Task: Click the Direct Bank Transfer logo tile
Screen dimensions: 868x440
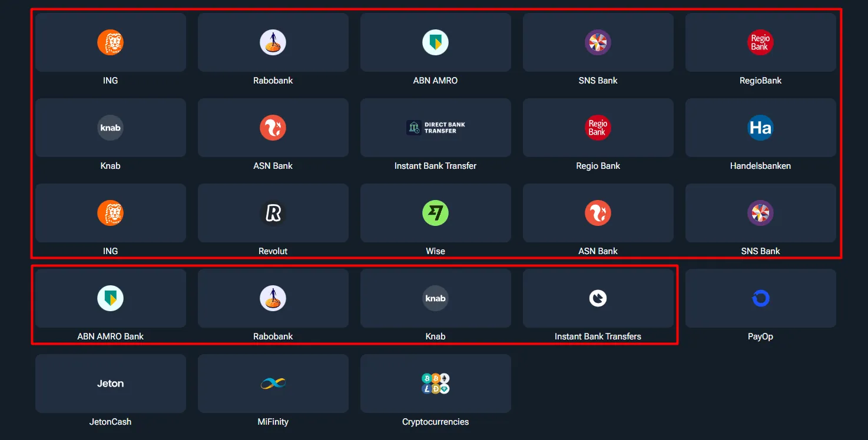Action: (435, 128)
